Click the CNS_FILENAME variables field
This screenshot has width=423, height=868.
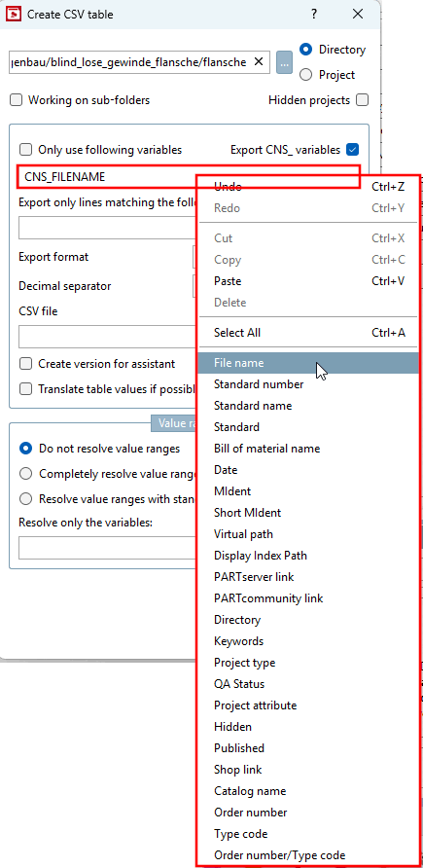click(x=108, y=177)
